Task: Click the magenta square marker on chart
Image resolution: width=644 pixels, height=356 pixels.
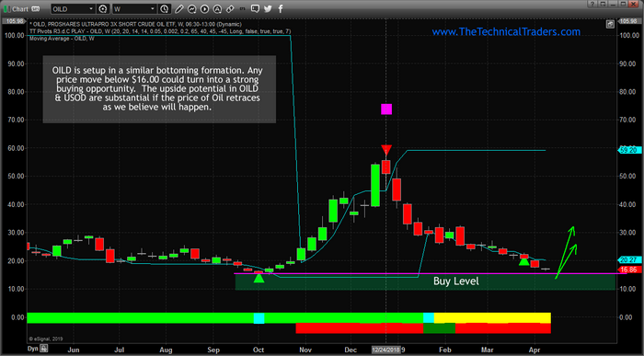Action: (x=386, y=109)
